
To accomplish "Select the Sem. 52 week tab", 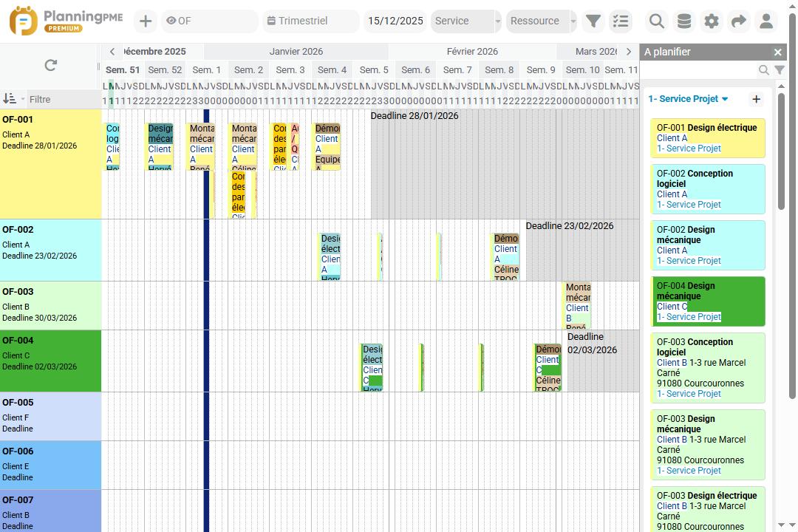I will pyautogui.click(x=164, y=69).
